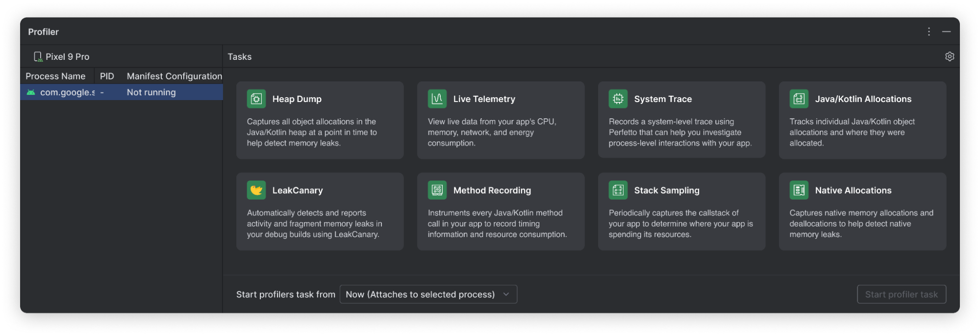Click the Not running status cell

(x=151, y=92)
